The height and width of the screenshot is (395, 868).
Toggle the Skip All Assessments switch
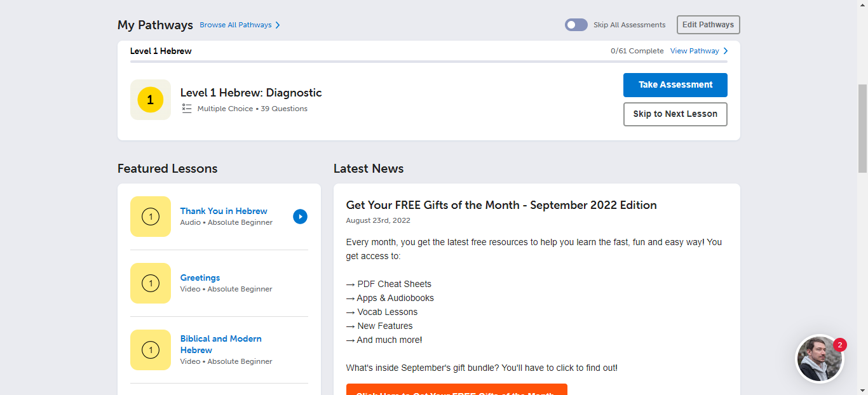[x=576, y=25]
